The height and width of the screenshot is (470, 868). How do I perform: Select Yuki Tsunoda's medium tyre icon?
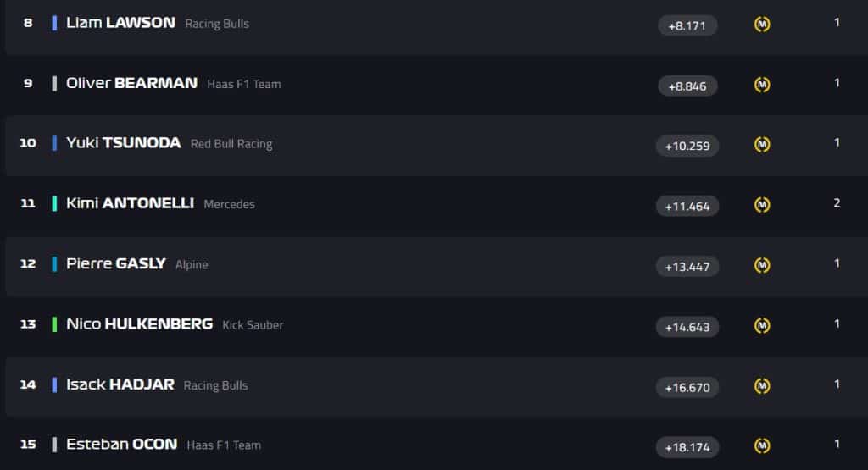pyautogui.click(x=762, y=145)
